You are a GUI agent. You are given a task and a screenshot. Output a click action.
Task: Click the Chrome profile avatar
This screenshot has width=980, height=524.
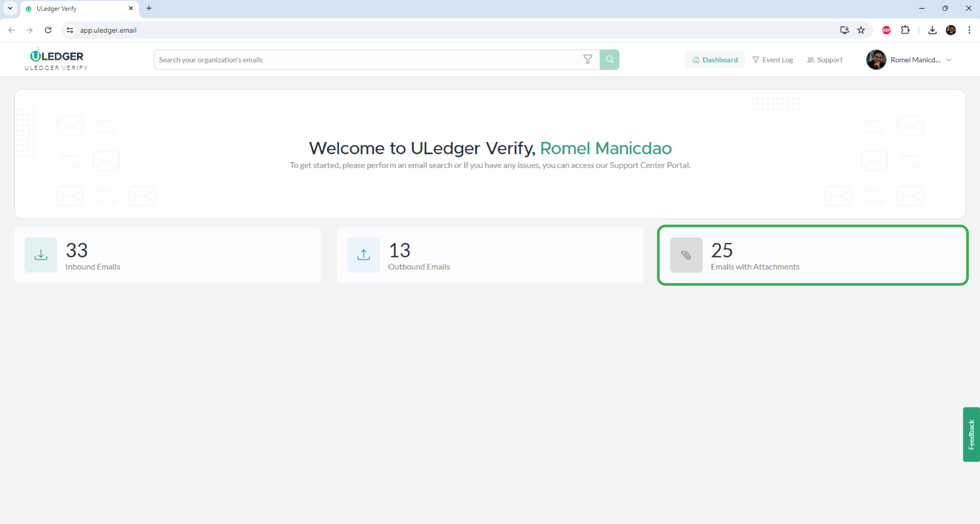(951, 30)
